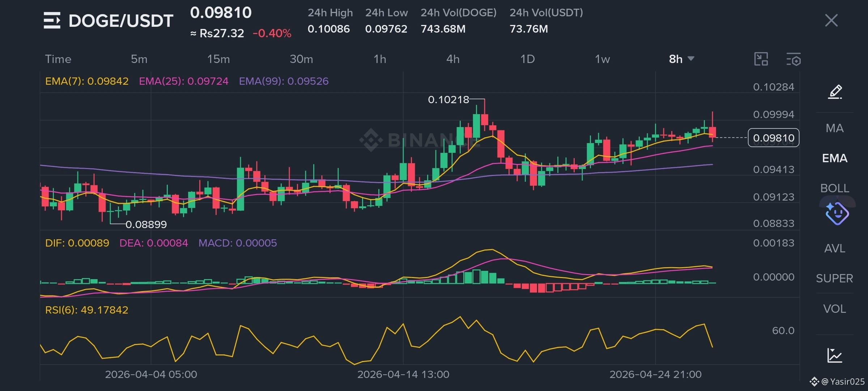Click the 0.00183 MACD axis label
The width and height of the screenshot is (868, 391).
[x=774, y=243]
